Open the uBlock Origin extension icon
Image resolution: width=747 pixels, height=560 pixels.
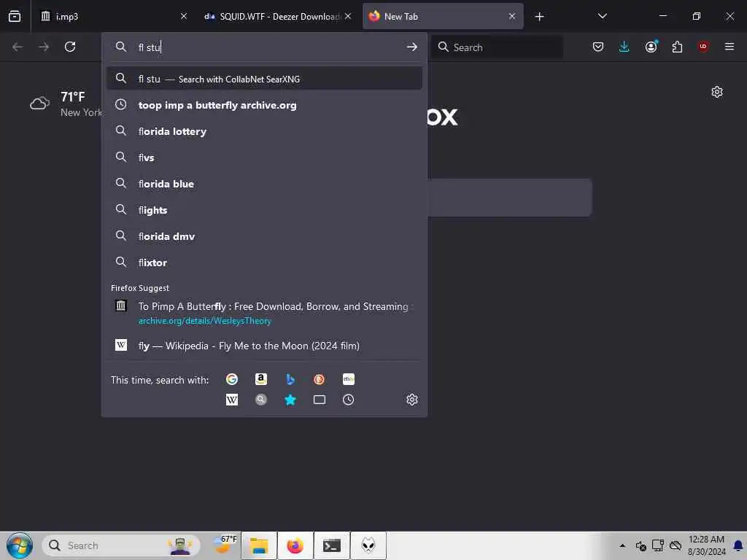click(x=703, y=47)
